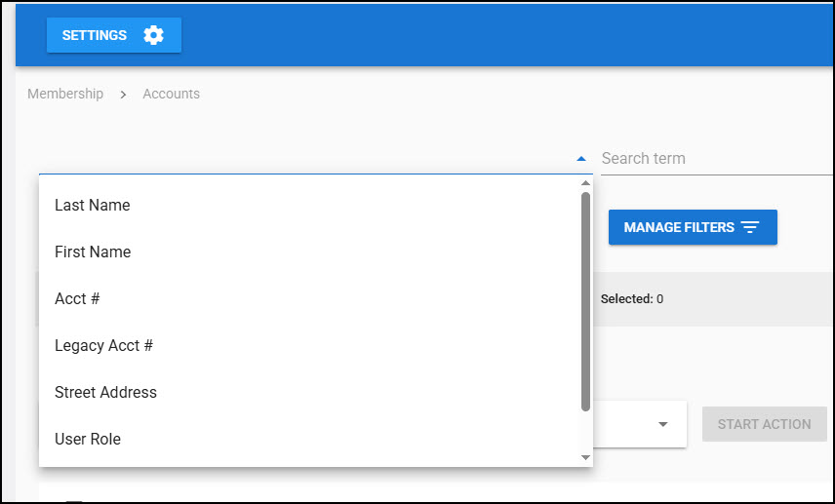Collapse the search field dropdown arrow
Screen dimensions: 835x504
pyautogui.click(x=581, y=158)
